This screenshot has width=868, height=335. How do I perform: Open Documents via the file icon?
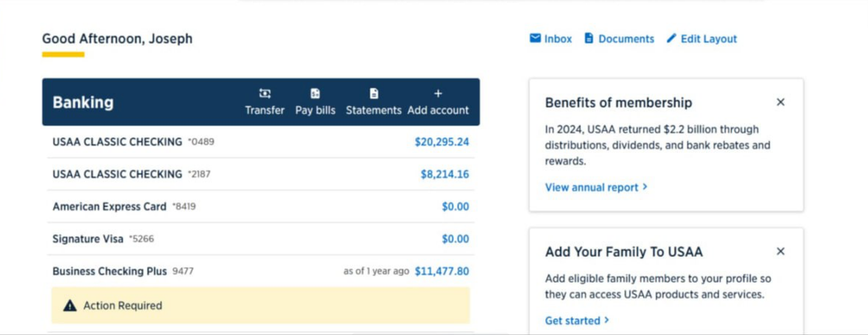pos(589,38)
